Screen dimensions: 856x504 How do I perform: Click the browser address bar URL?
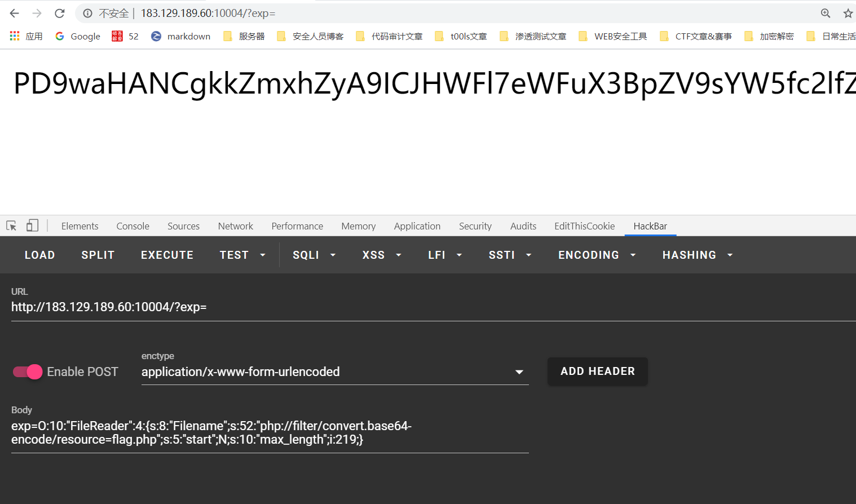(x=208, y=13)
